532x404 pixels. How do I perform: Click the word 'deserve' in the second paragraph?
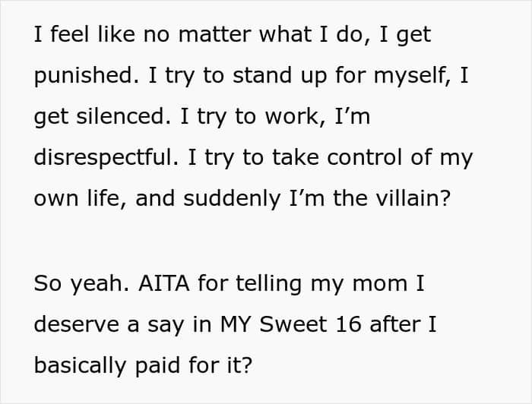tap(76, 324)
